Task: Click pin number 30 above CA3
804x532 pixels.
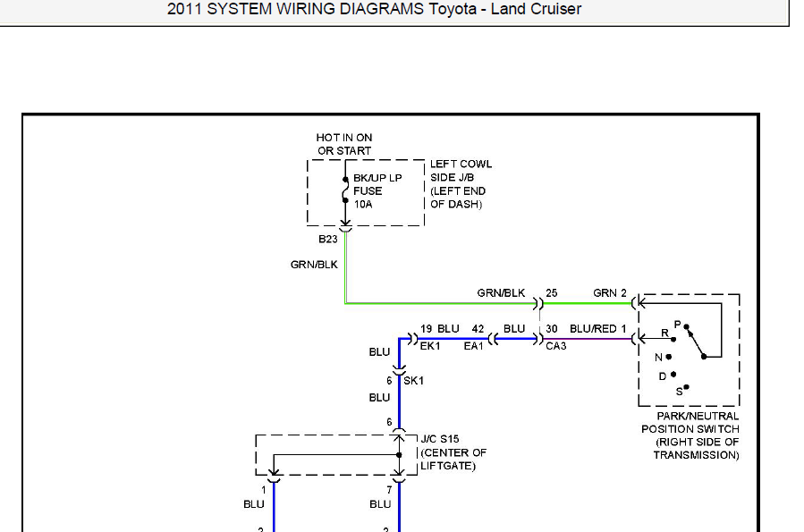Action: point(551,328)
